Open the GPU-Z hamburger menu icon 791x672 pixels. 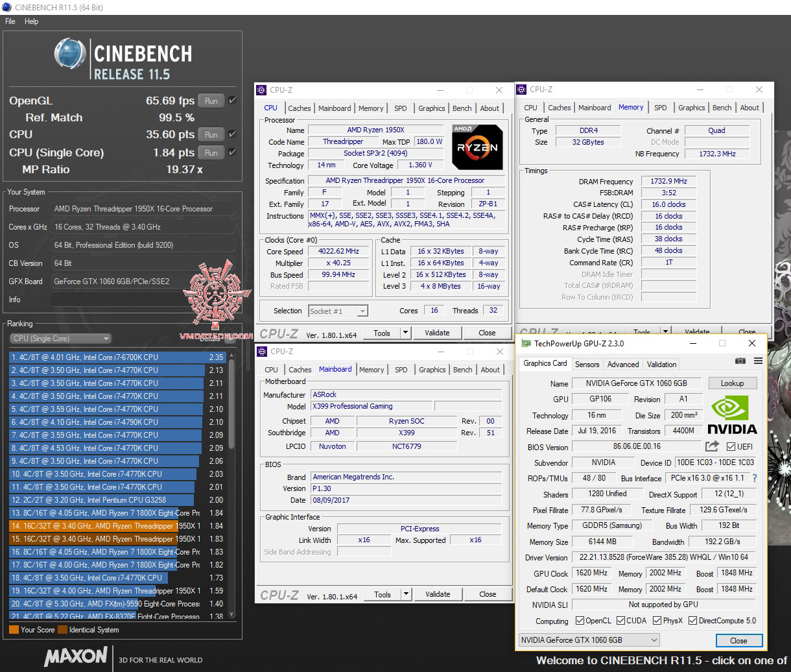point(757,362)
